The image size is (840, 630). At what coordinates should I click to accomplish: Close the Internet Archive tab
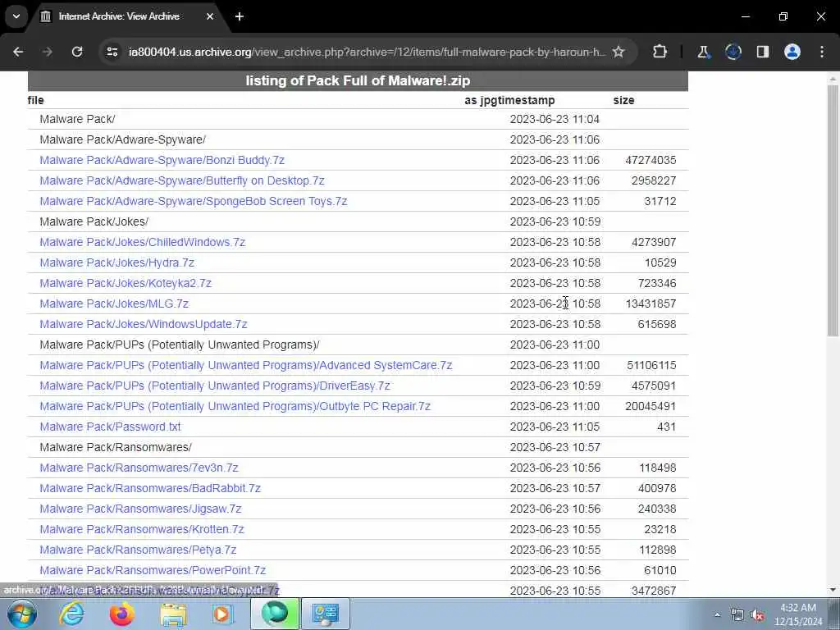coord(210,16)
